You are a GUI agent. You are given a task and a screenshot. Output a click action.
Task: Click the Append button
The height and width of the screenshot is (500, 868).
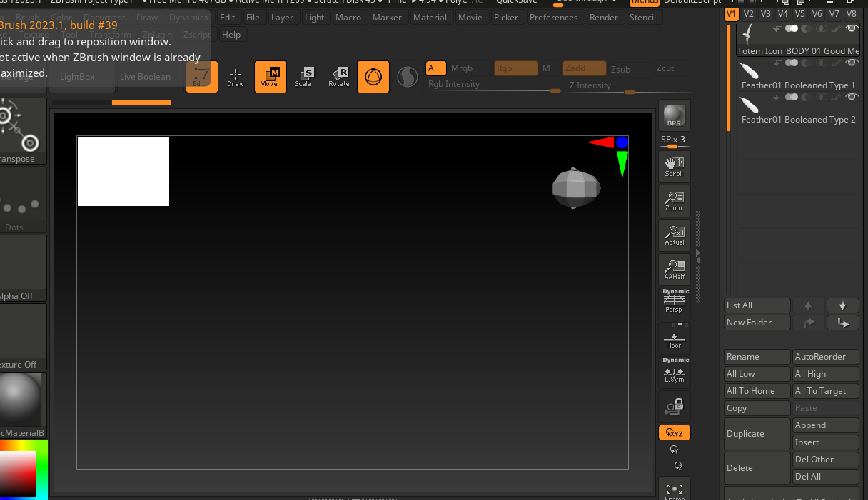point(825,425)
